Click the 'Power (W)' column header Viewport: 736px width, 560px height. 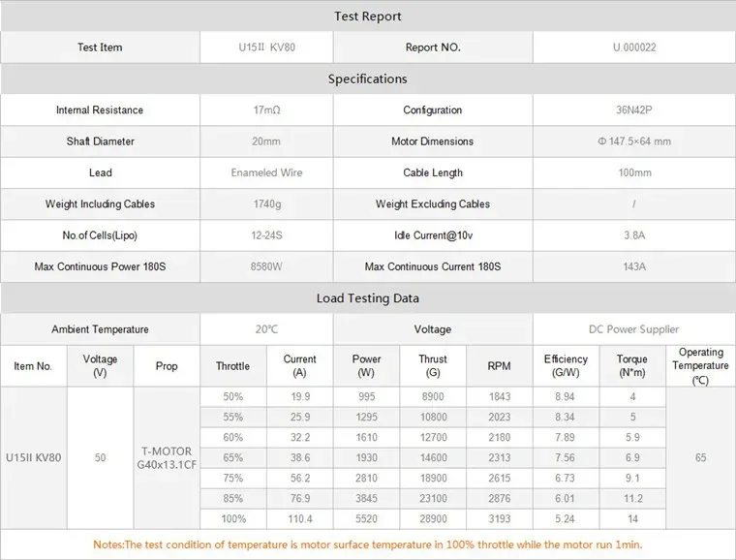[x=366, y=365]
